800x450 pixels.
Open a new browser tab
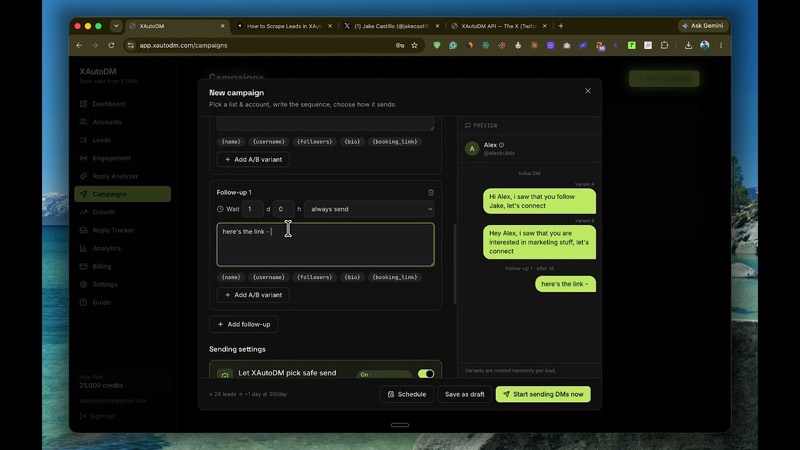coord(561,26)
